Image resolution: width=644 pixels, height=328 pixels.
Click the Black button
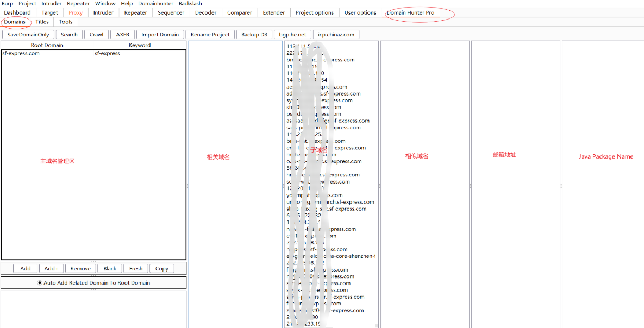tap(110, 268)
